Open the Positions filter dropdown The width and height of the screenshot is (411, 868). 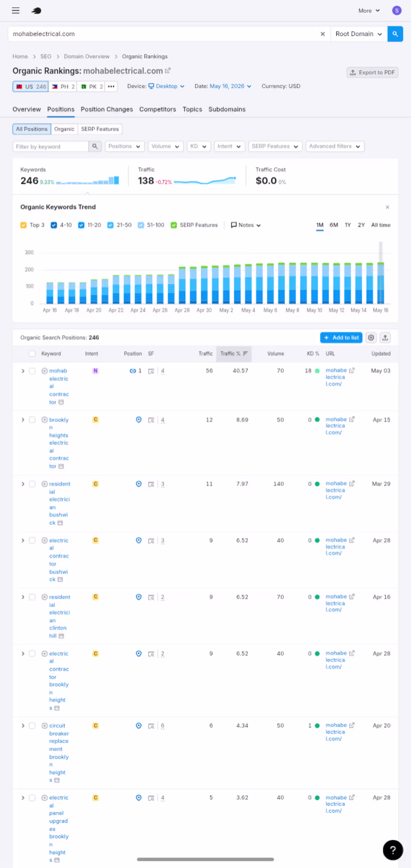click(x=124, y=147)
